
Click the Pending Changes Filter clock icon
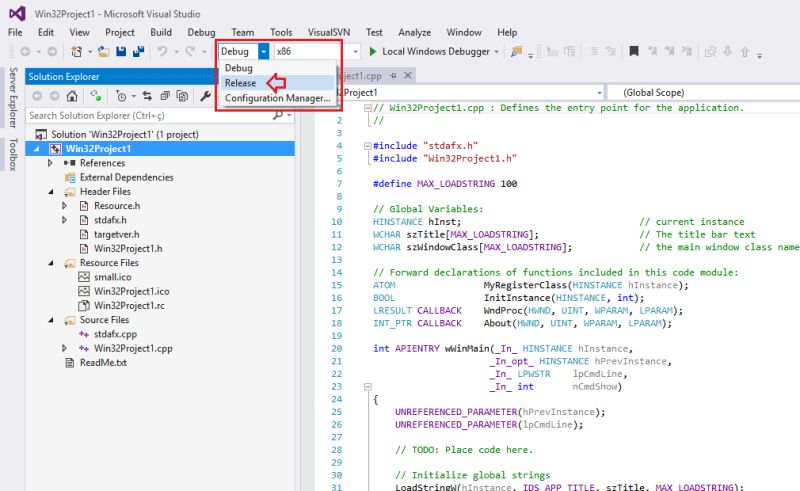coord(121,96)
